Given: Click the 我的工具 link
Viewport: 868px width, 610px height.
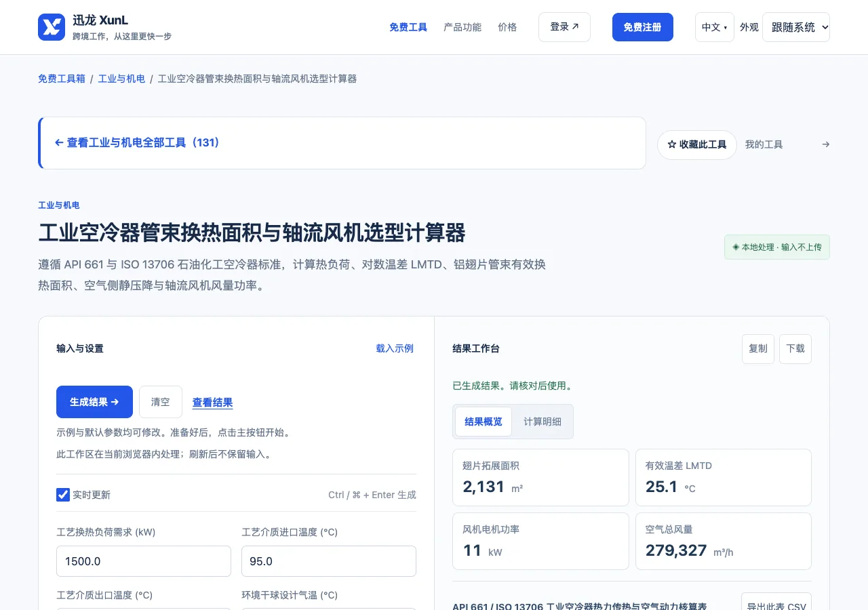Looking at the screenshot, I should pyautogui.click(x=764, y=144).
